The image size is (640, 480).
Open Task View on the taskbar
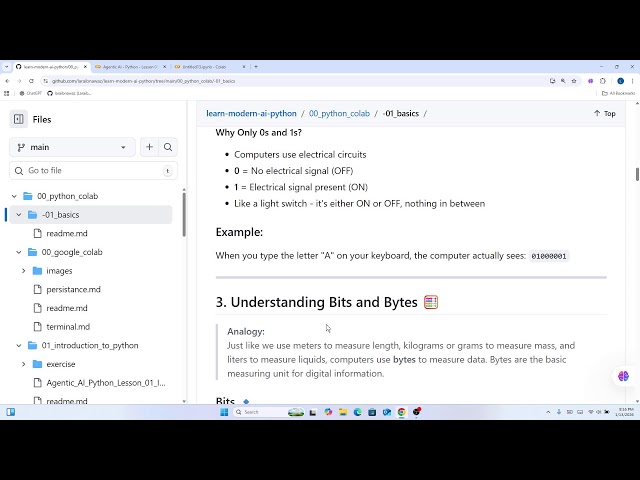coord(313,412)
